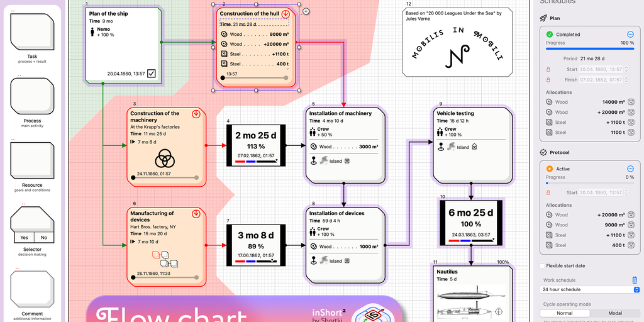Select the Comment shape in the palette
Viewport: 644px width, 322px height.
click(x=32, y=289)
